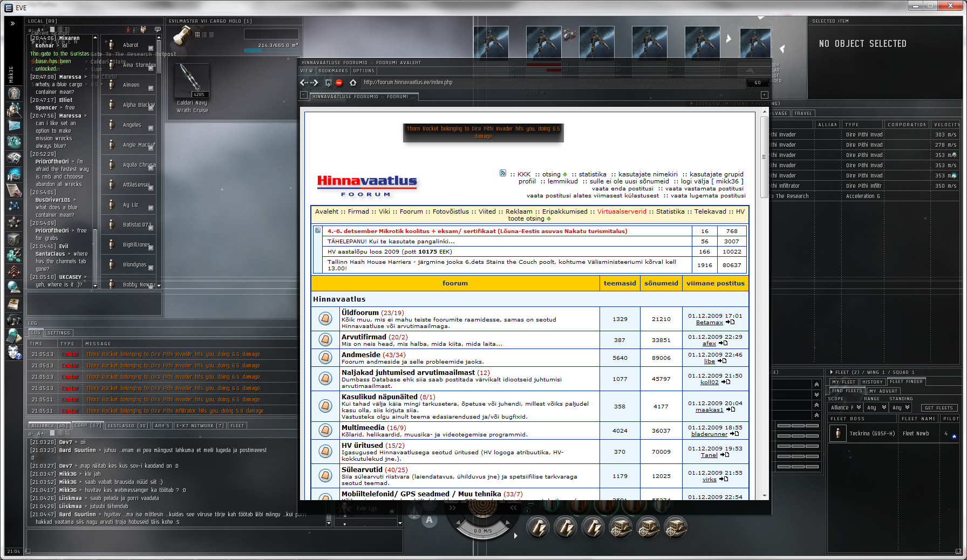Viewport: 967px width, 560px height.
Task: Open the Range dropdown in Fleet Finder
Action: [x=876, y=408]
